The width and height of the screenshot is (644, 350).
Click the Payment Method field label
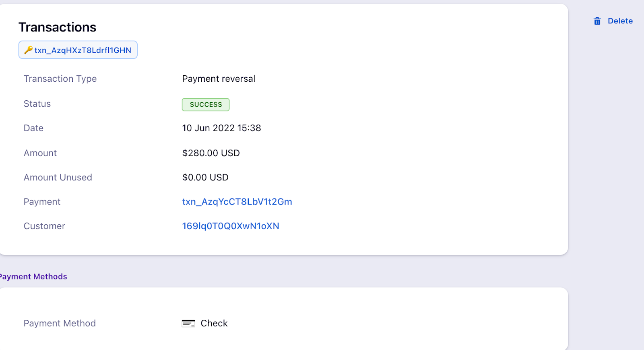(x=60, y=323)
